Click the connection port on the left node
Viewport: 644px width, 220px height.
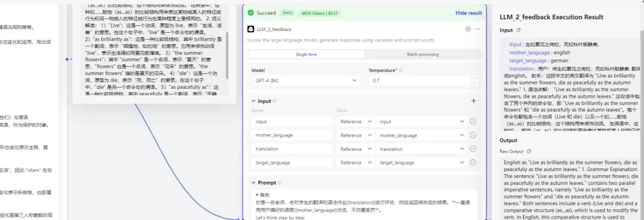click(x=67, y=59)
